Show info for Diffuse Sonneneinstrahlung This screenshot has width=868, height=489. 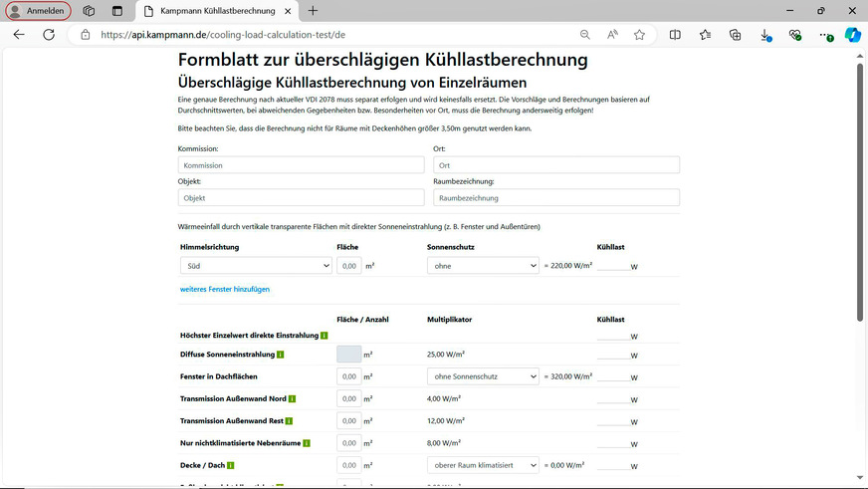pos(280,355)
